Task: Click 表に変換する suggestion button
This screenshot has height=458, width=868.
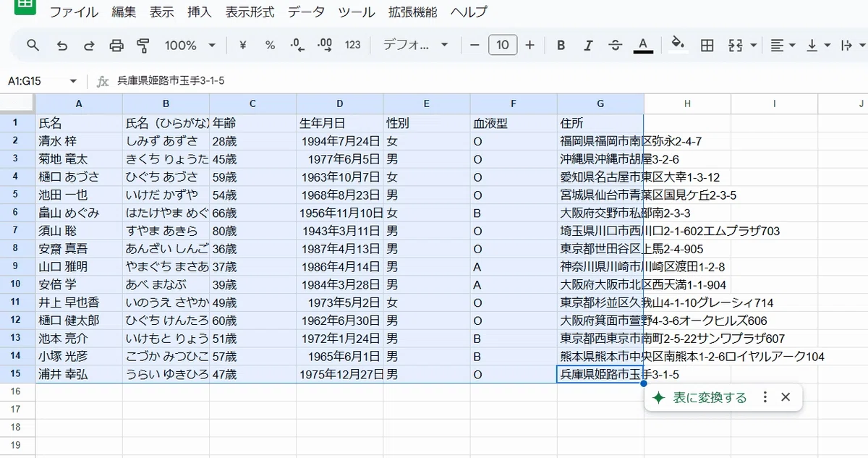Action: [x=699, y=397]
